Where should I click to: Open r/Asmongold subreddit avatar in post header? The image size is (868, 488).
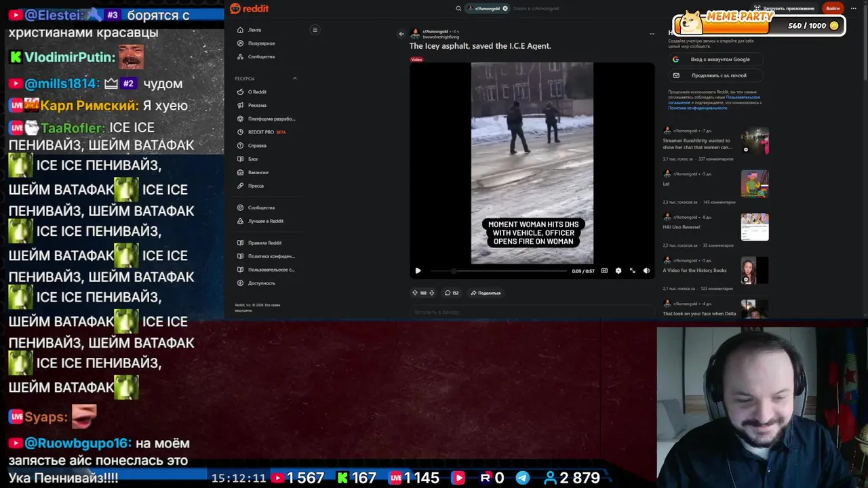415,33
